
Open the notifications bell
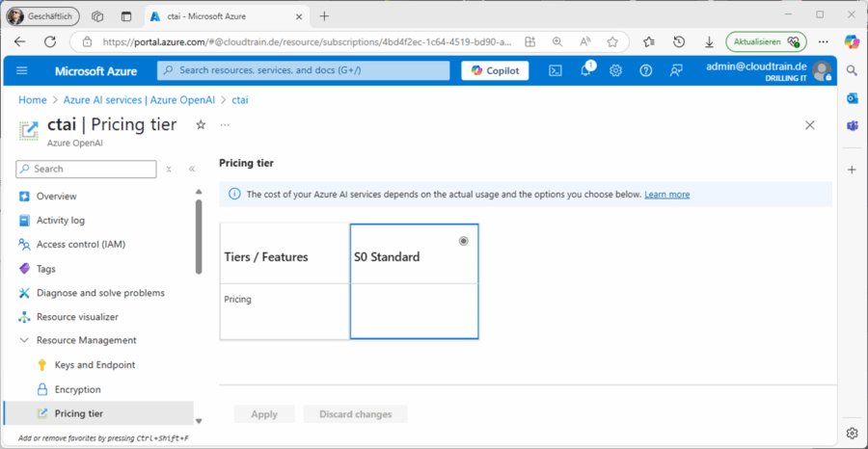(585, 70)
